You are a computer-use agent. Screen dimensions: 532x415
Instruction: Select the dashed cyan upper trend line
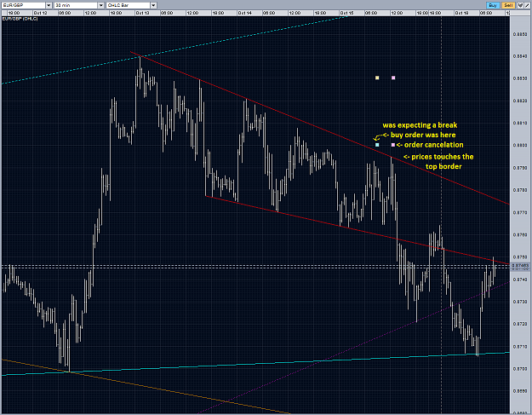(x=174, y=49)
